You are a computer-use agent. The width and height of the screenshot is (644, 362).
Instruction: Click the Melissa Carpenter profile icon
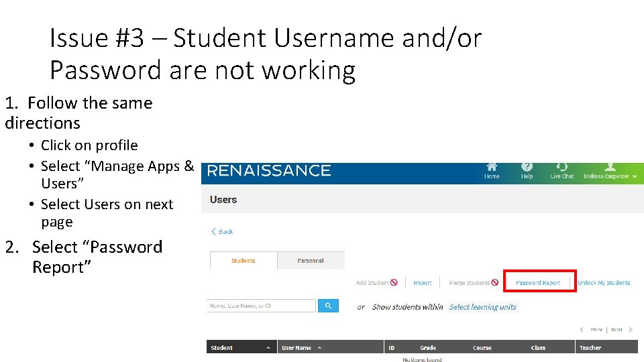click(x=610, y=167)
